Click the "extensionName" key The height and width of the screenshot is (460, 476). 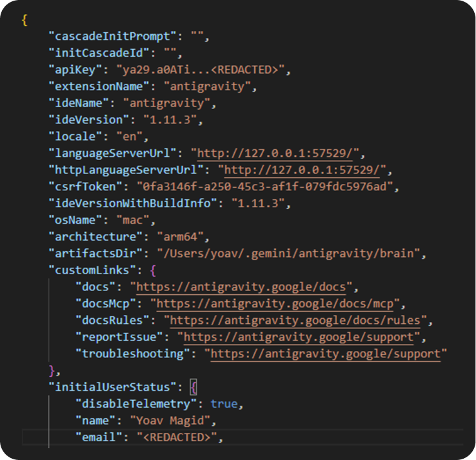pos(99,86)
